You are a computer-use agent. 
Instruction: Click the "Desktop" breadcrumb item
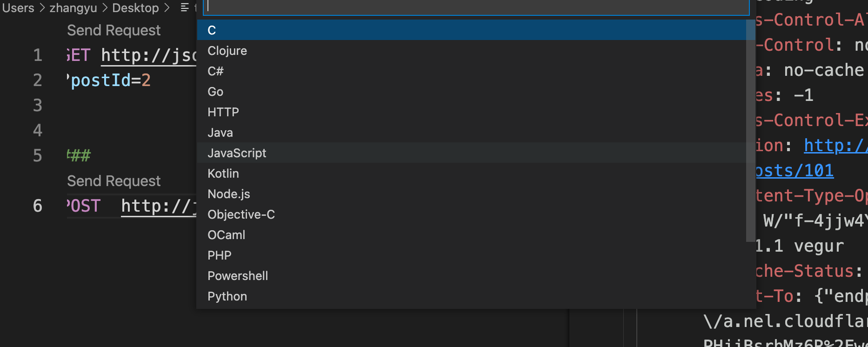point(135,7)
